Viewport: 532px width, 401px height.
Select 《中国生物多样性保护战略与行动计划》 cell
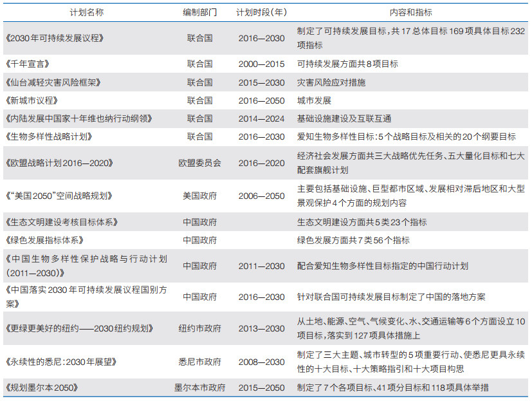(86, 266)
